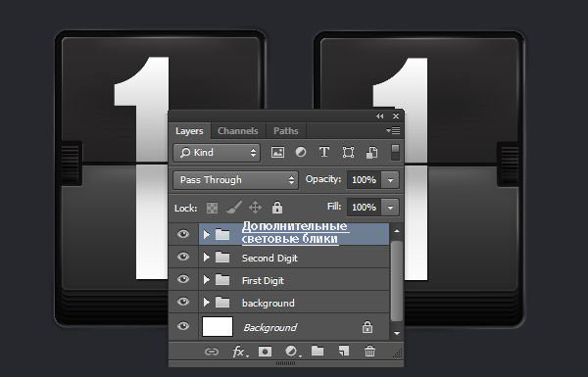
Task: Select the Second Digit group name
Action: 269,258
